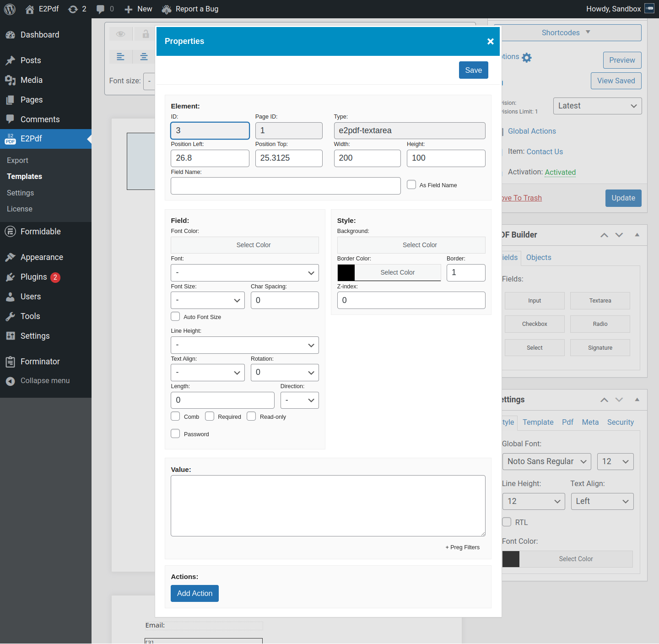Open the Security settings tab
Screen dimensions: 659x644
click(x=620, y=422)
